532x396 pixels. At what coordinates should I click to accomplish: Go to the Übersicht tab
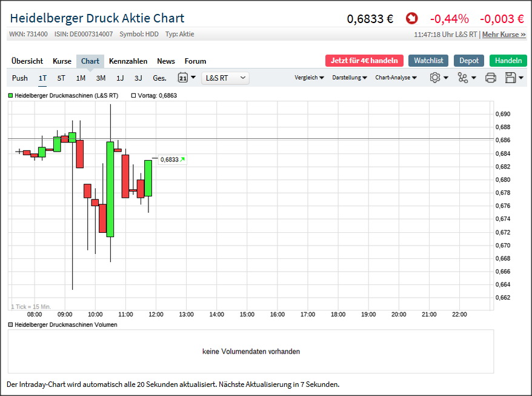[27, 61]
